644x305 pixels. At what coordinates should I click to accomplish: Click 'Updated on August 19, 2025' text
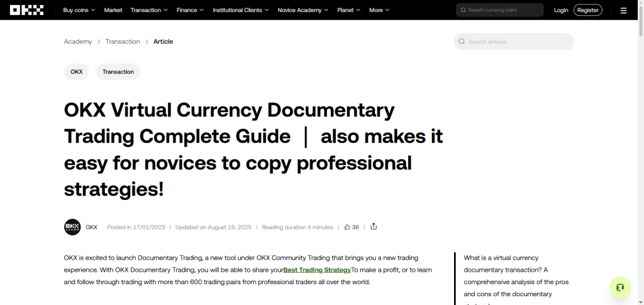click(x=213, y=227)
